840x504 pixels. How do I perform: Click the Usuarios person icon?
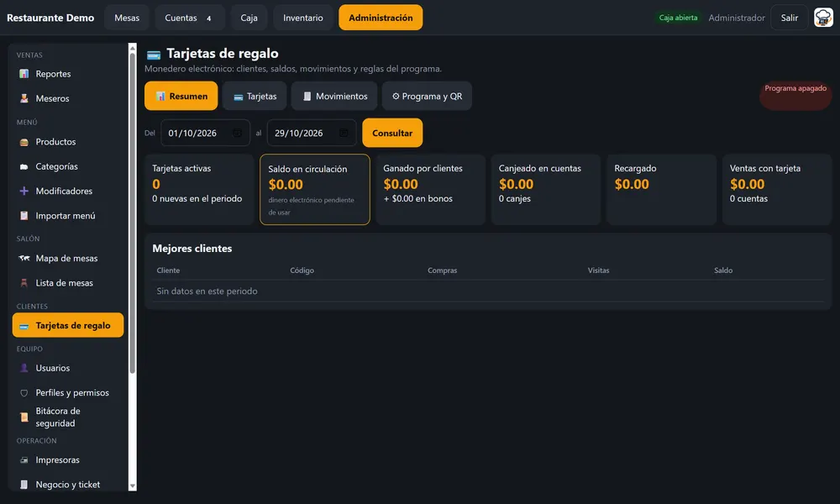pos(24,368)
